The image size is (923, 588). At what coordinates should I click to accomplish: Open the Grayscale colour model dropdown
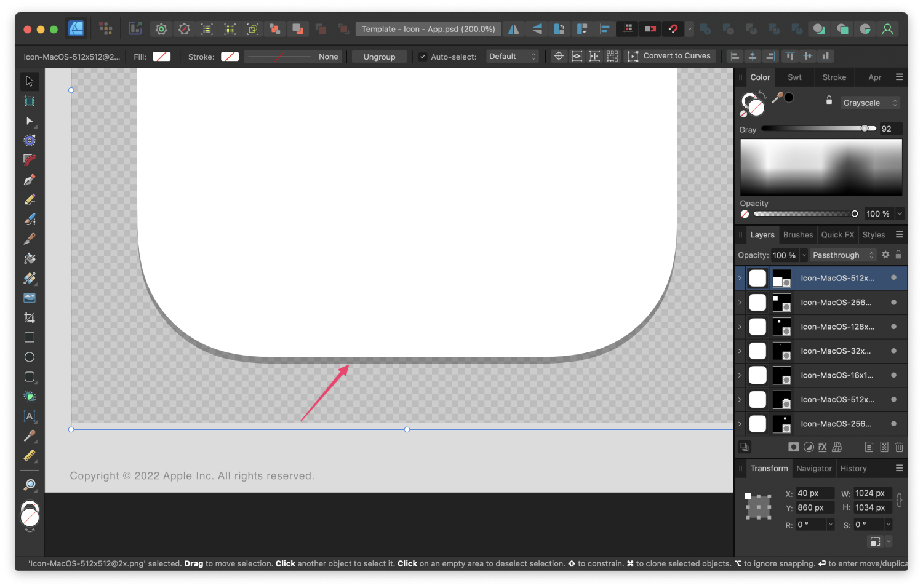point(869,102)
